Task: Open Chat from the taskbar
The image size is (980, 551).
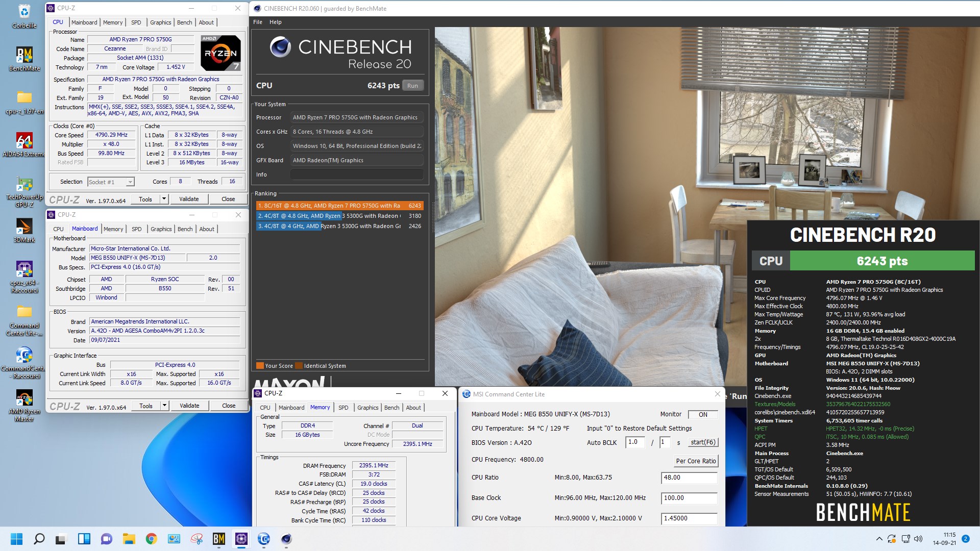Action: point(107,539)
